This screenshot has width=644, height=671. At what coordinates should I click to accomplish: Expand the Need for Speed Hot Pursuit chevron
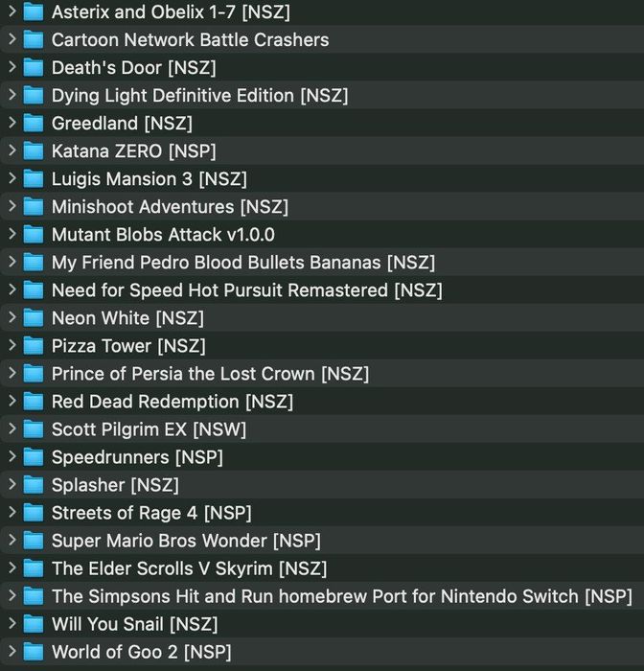coord(12,289)
